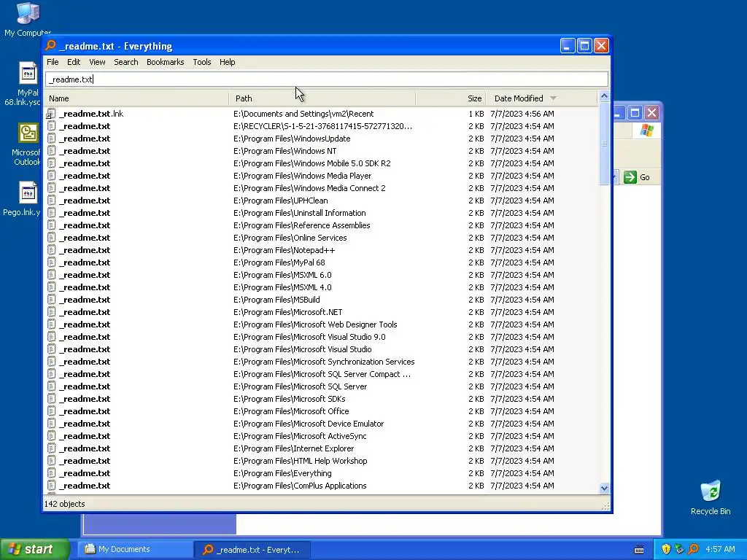Click path E:\Program Files\Internet Explorer
747x560 pixels.
pyautogui.click(x=293, y=448)
